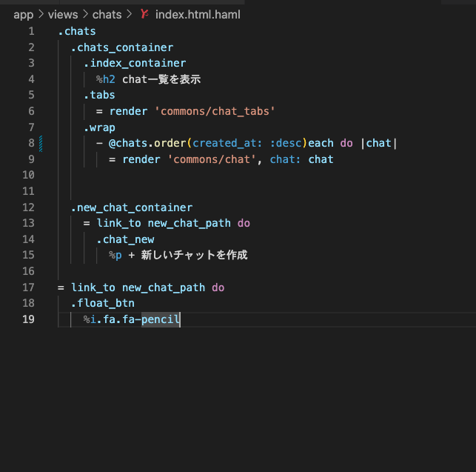Image resolution: width=476 pixels, height=472 pixels.
Task: Click 'commons/chat' string on line 9
Action: (x=212, y=159)
